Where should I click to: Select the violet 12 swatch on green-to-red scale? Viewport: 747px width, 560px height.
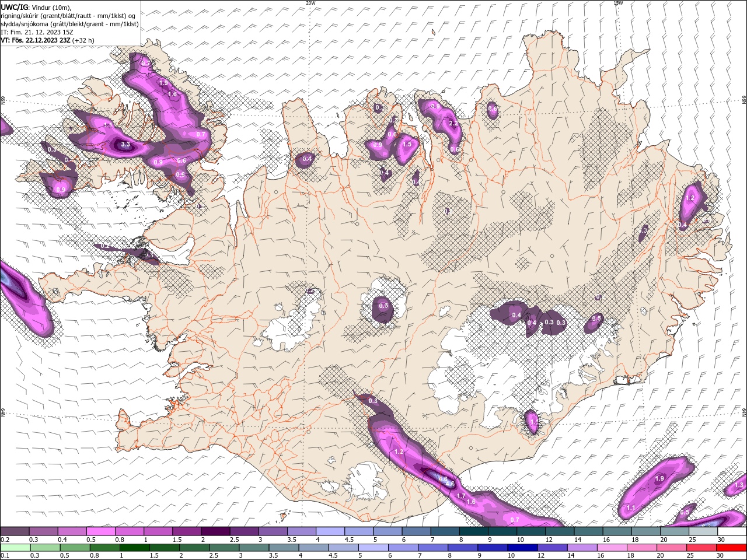pyautogui.click(x=553, y=548)
